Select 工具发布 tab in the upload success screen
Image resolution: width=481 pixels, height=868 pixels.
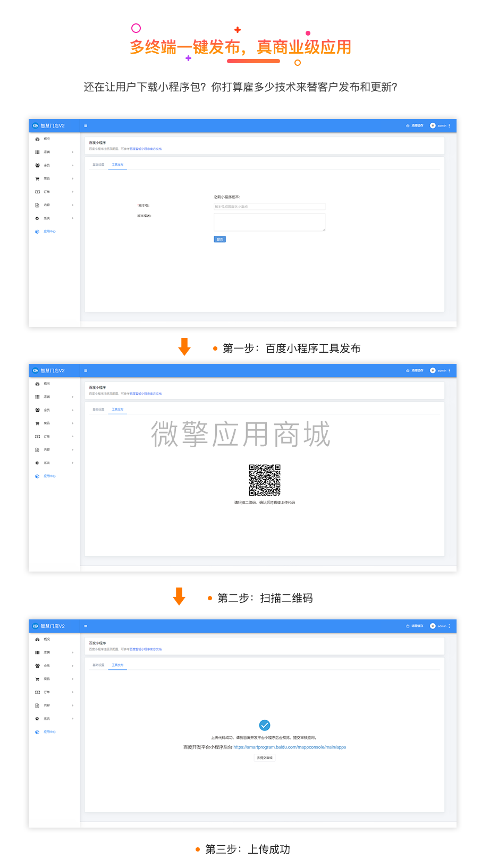[x=117, y=665]
